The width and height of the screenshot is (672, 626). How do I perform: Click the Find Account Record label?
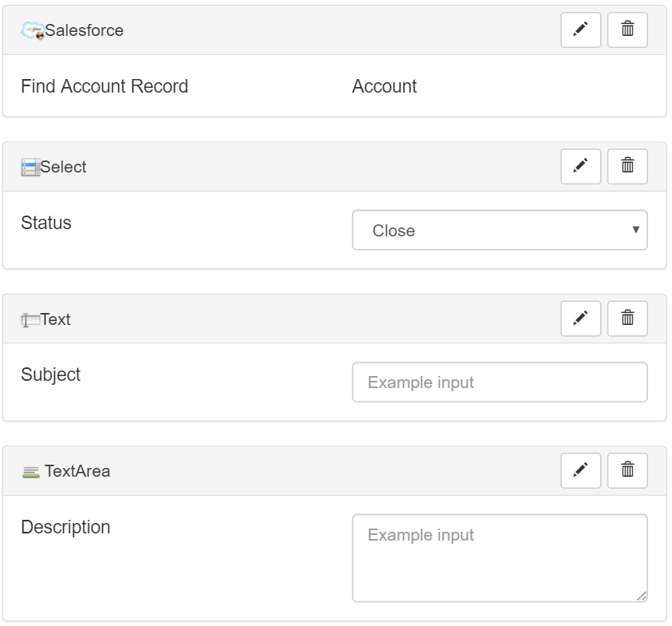pos(105,86)
